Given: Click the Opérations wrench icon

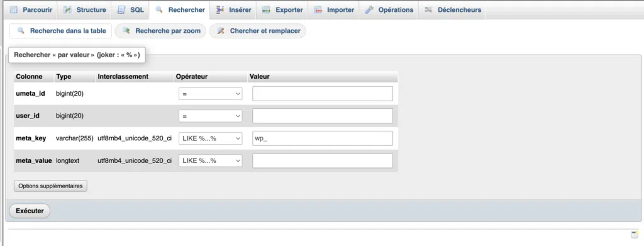Looking at the screenshot, I should coord(369,10).
